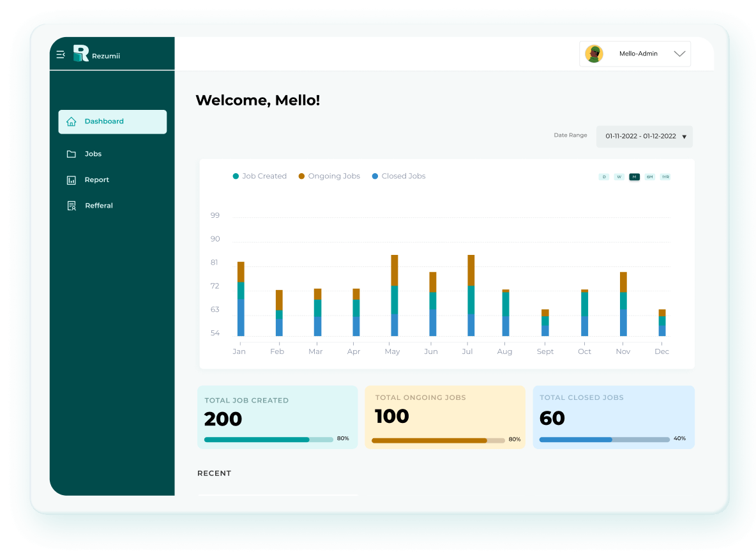Click the RECENT section heading

[214, 473]
